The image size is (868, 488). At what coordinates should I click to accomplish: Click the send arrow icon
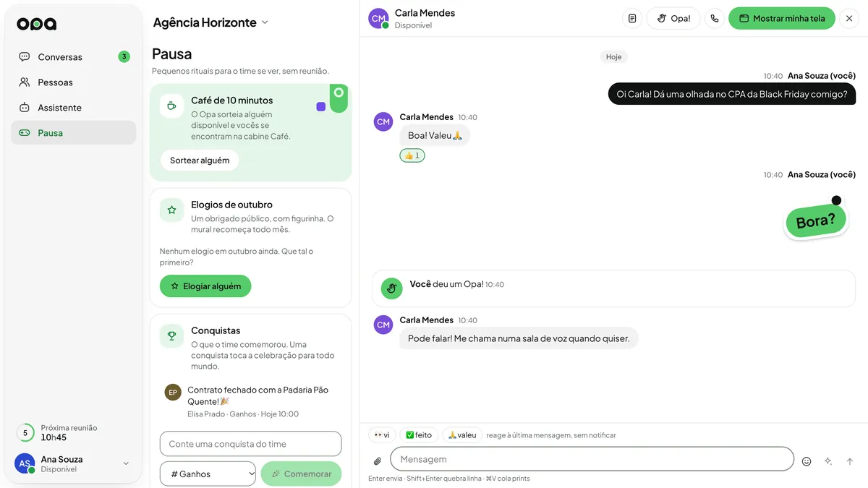pyautogui.click(x=850, y=461)
